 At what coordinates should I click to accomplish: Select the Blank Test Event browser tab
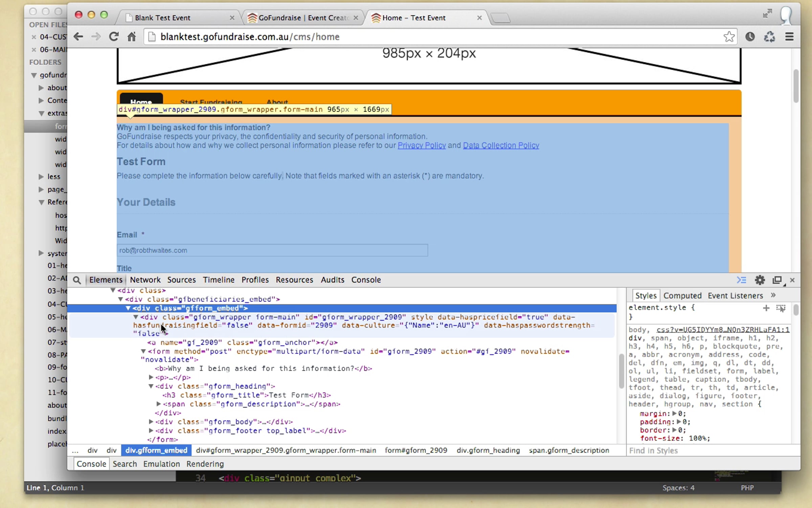(162, 18)
